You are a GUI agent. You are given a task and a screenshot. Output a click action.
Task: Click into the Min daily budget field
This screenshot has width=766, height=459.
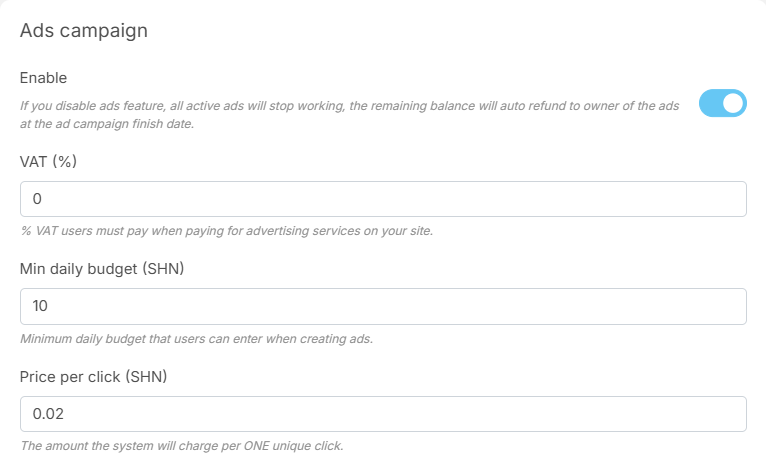[383, 306]
